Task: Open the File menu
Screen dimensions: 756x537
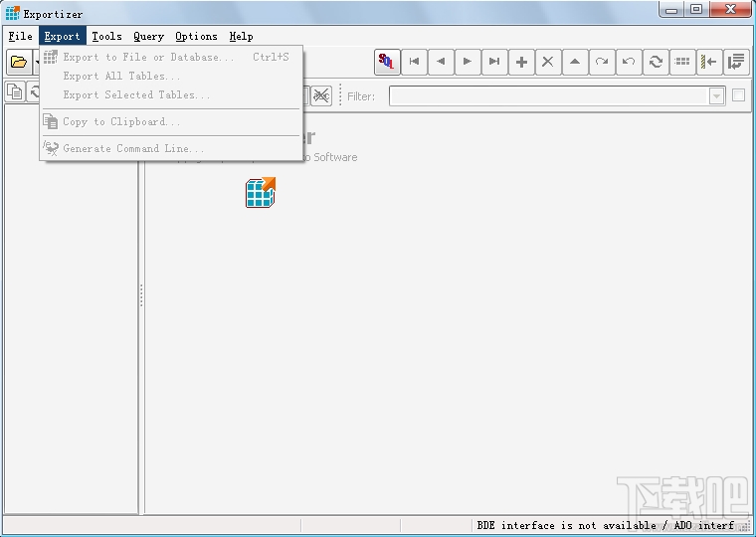Action: tap(21, 36)
